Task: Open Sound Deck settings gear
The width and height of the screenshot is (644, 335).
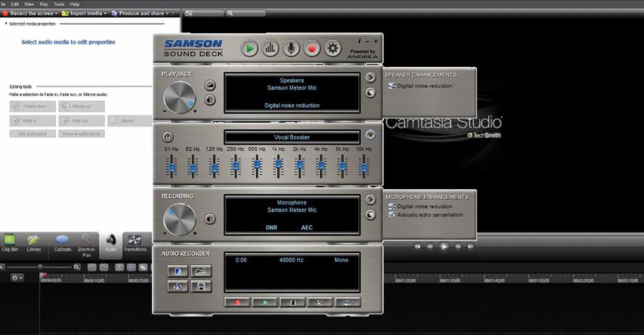Action: click(x=332, y=48)
